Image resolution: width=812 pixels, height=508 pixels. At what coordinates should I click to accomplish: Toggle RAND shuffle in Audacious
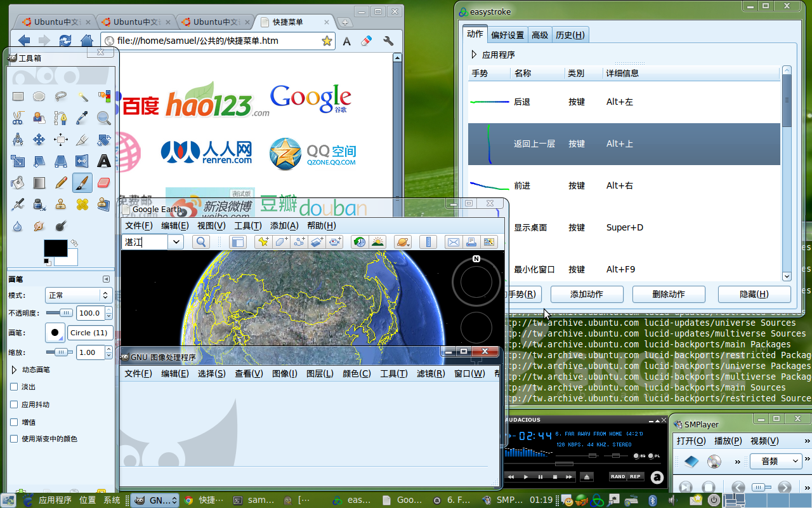pyautogui.click(x=618, y=476)
